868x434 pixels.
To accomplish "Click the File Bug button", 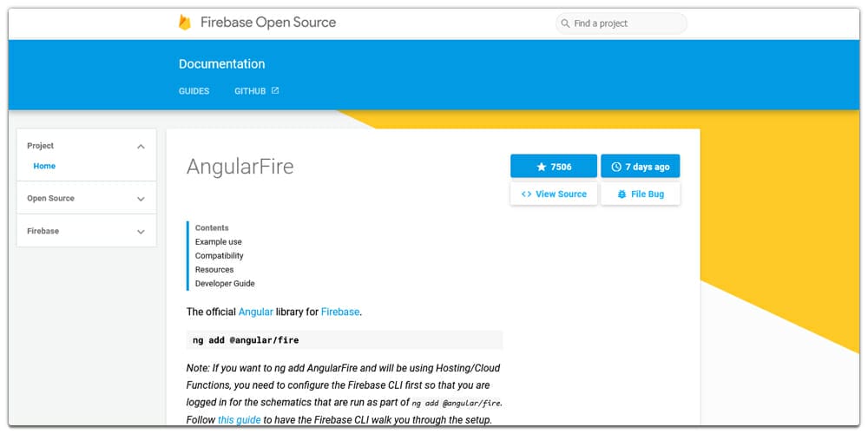I will [x=641, y=194].
